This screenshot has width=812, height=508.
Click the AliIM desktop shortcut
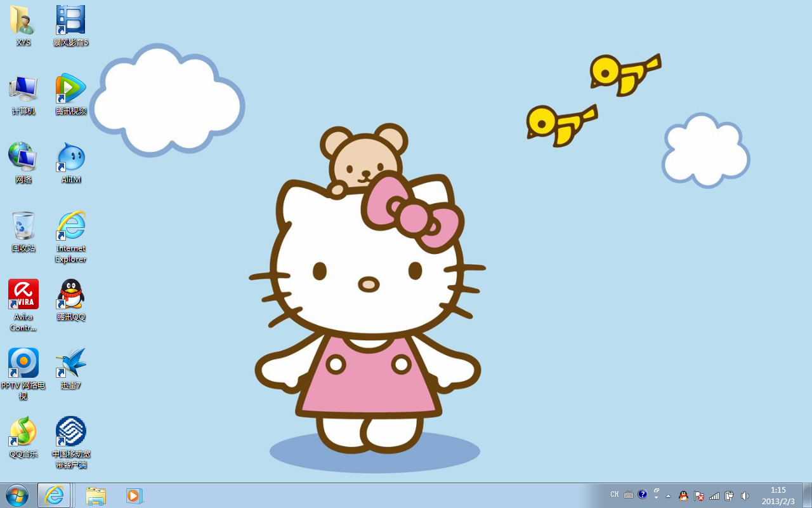click(x=70, y=163)
